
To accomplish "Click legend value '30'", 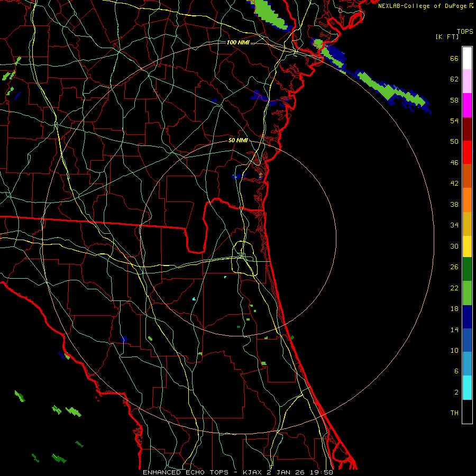I will pos(454,246).
